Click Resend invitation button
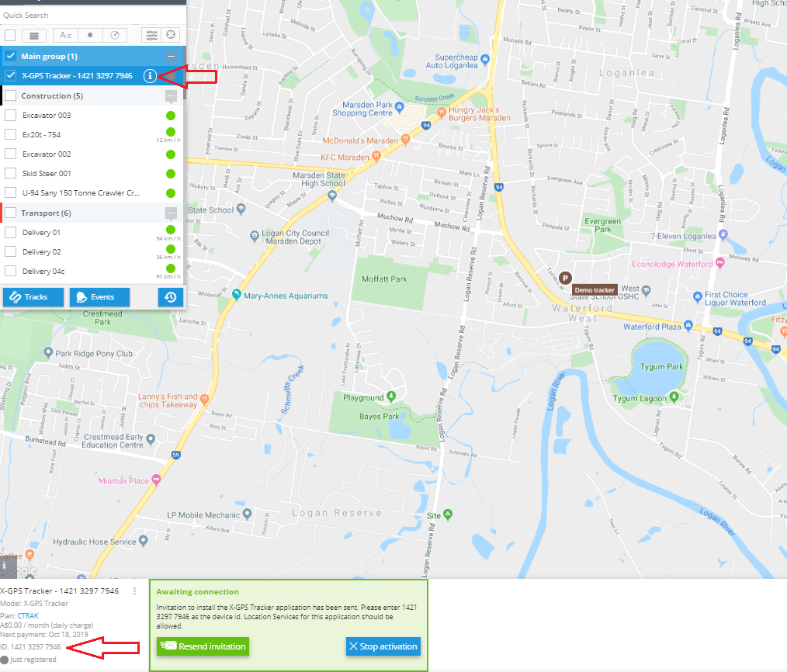Screen dimensions: 787x672 point(203,646)
